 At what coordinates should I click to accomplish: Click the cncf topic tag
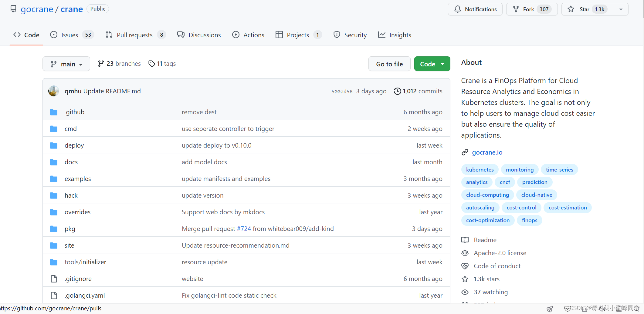click(505, 182)
